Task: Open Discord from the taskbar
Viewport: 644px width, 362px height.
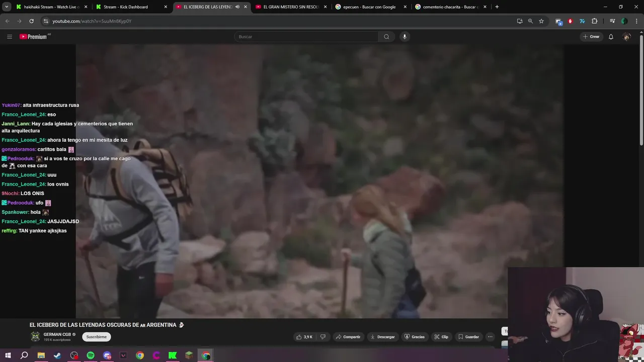Action: pos(107,355)
